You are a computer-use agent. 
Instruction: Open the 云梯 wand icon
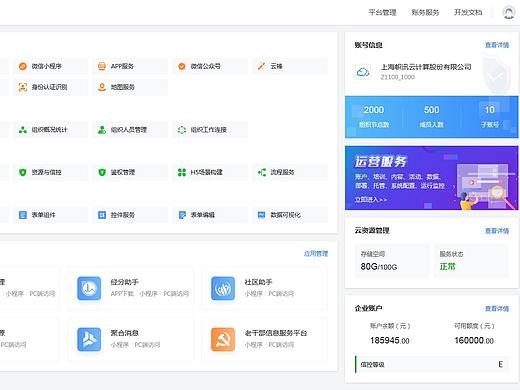262,66
